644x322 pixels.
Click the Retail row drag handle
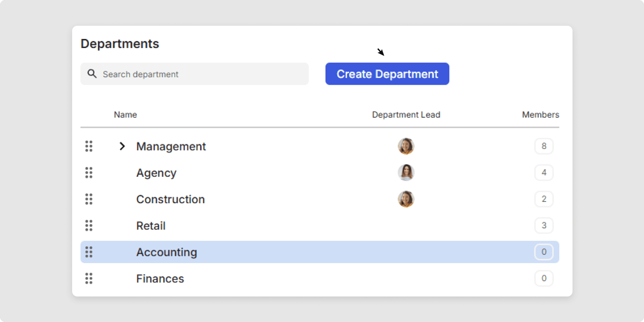coord(89,226)
